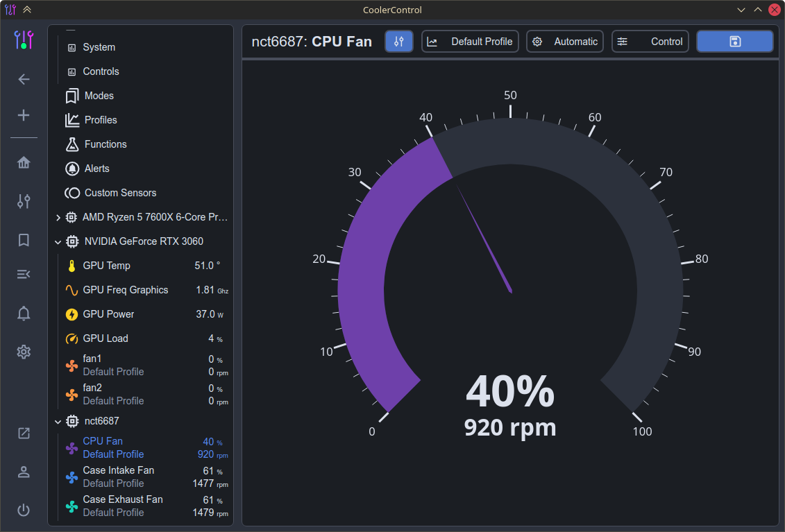Open the alerts bell icon in sidebar

click(24, 314)
